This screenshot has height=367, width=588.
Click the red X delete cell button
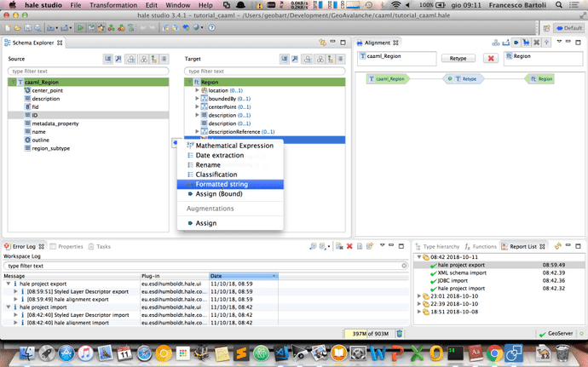(491, 58)
